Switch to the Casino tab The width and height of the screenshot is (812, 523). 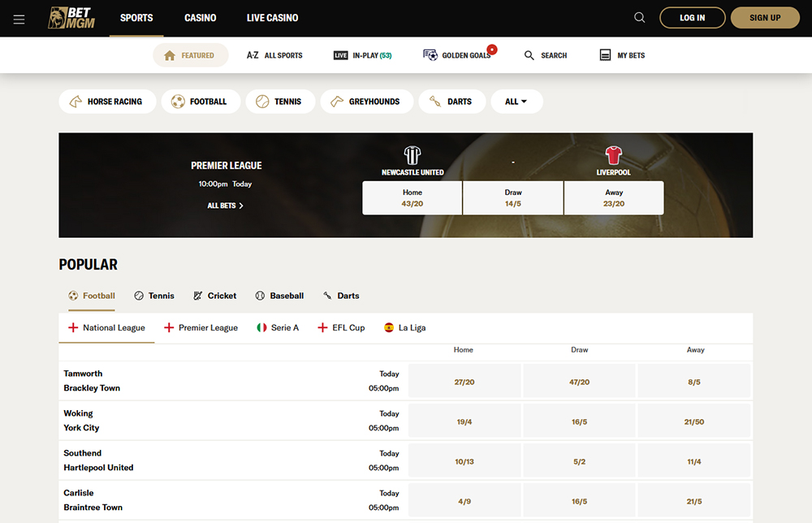(x=200, y=18)
